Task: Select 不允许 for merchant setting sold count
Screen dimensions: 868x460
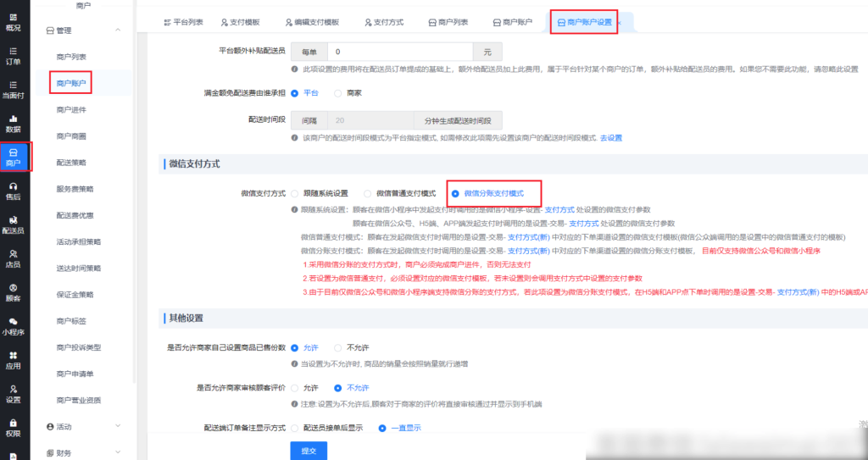Action: [337, 347]
